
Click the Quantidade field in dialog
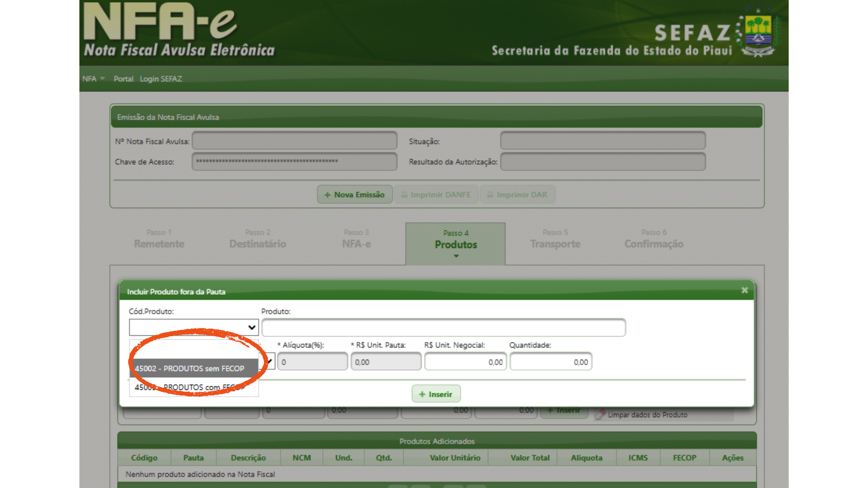click(x=551, y=362)
